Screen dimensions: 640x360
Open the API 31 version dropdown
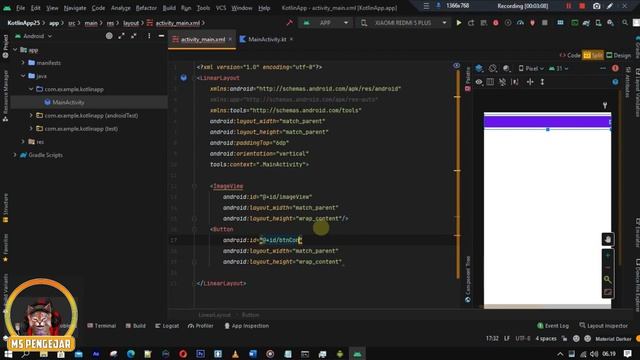(x=558, y=69)
